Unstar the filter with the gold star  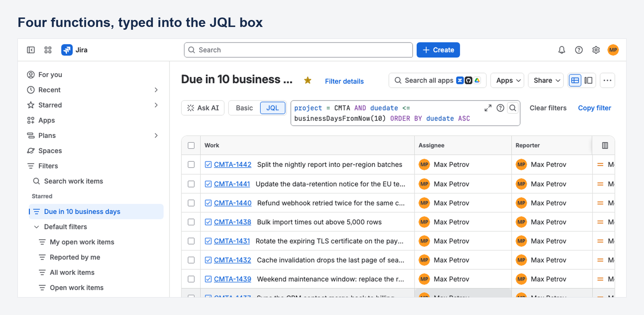[x=308, y=80]
